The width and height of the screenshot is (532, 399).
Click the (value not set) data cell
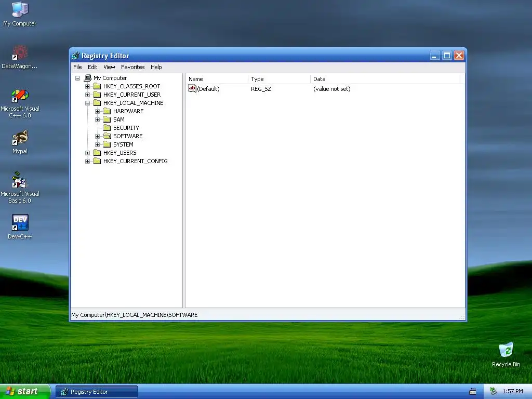pos(332,89)
